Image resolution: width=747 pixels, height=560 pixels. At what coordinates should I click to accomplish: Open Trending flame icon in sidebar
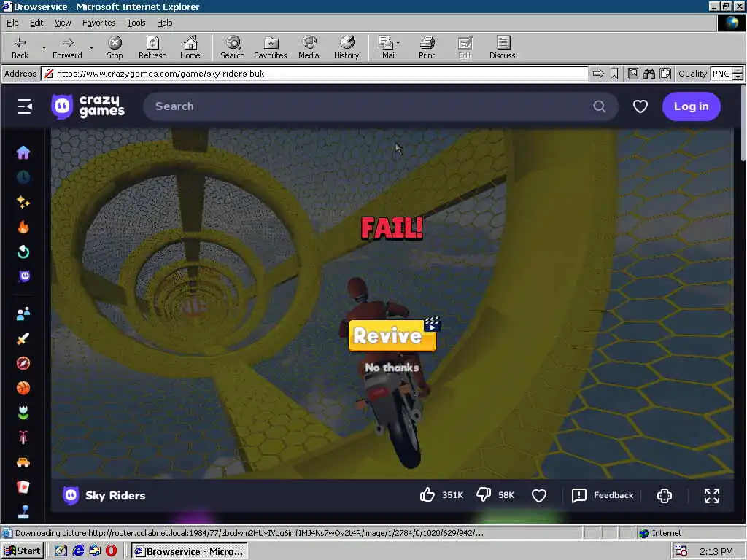[x=23, y=227]
